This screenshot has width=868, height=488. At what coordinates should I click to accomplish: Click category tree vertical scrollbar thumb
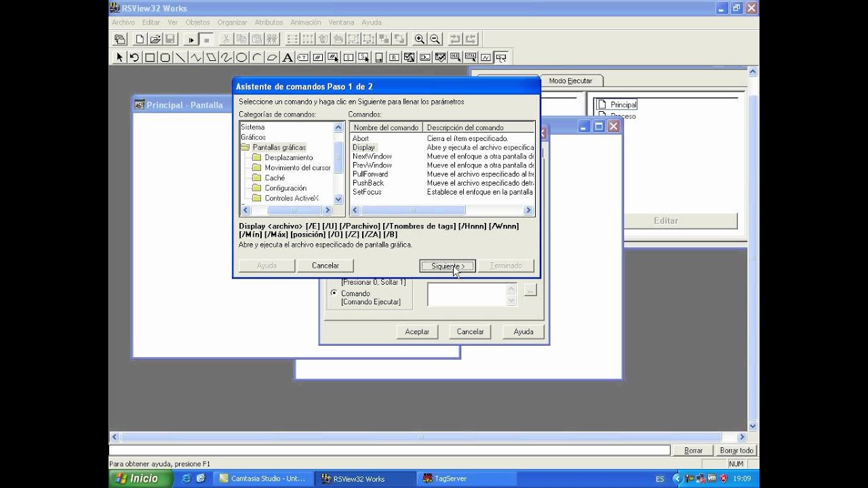338,158
